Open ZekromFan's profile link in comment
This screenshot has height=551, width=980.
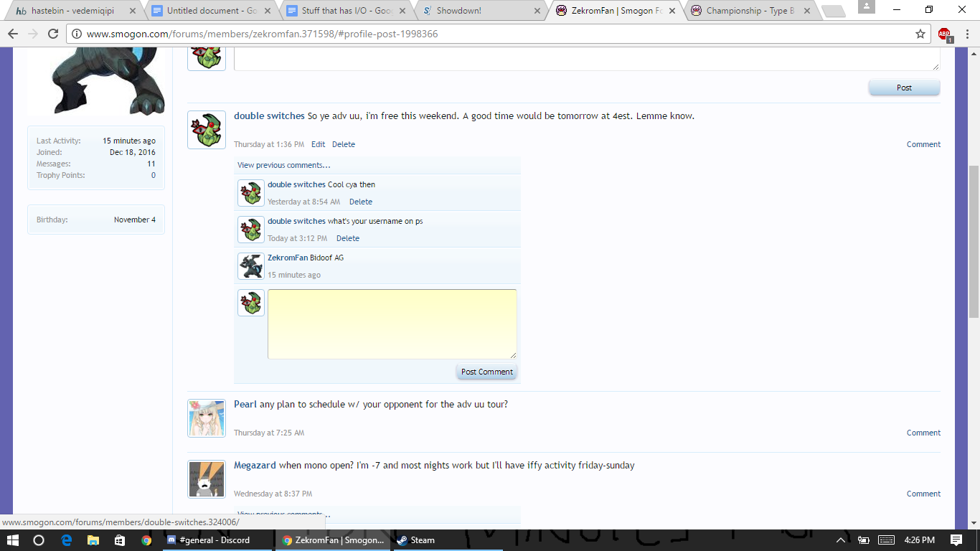[x=288, y=258]
